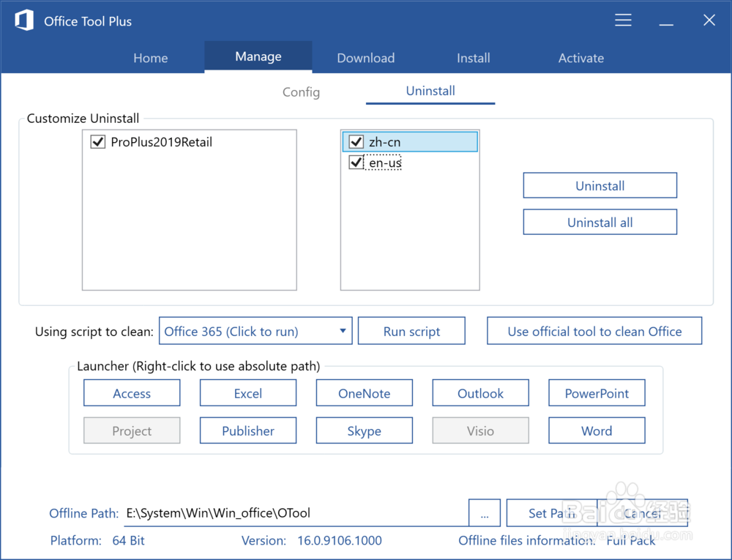This screenshot has width=732, height=560.
Task: Click the zh-cn language label
Action: tap(385, 142)
